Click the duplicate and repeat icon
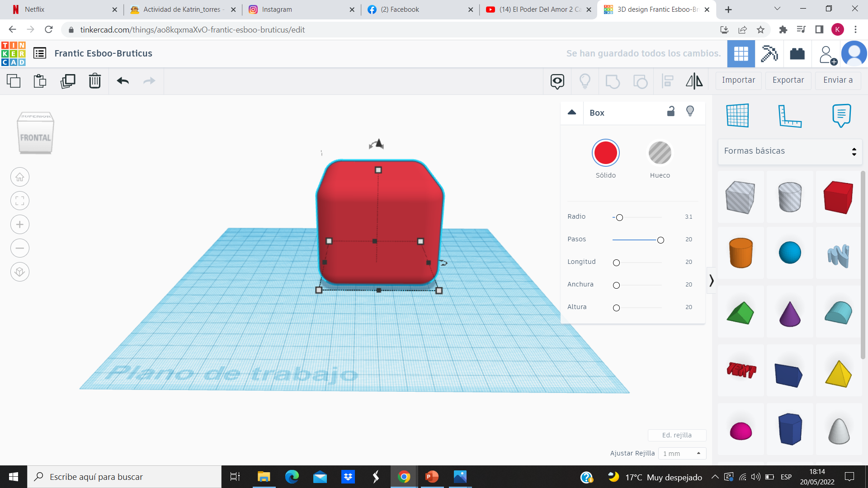868x488 pixels. (x=68, y=81)
